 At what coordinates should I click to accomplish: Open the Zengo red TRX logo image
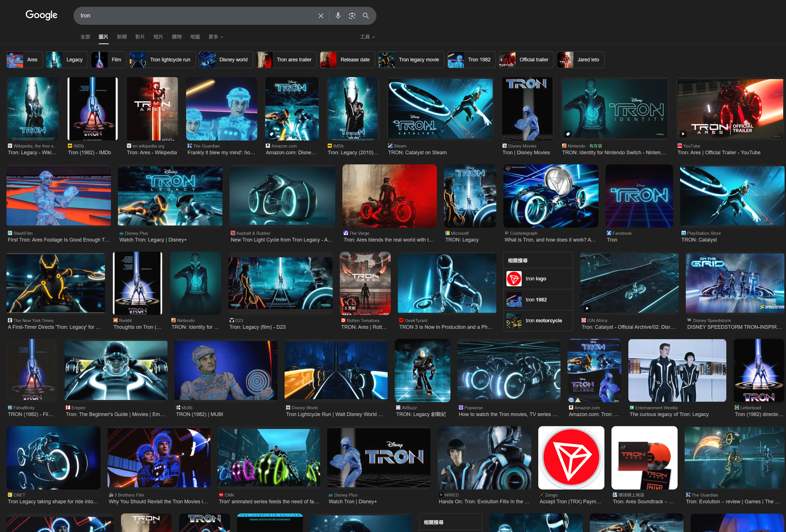571,458
